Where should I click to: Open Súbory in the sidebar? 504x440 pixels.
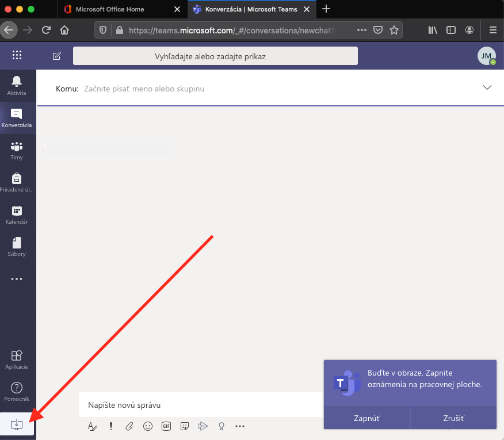[17, 246]
